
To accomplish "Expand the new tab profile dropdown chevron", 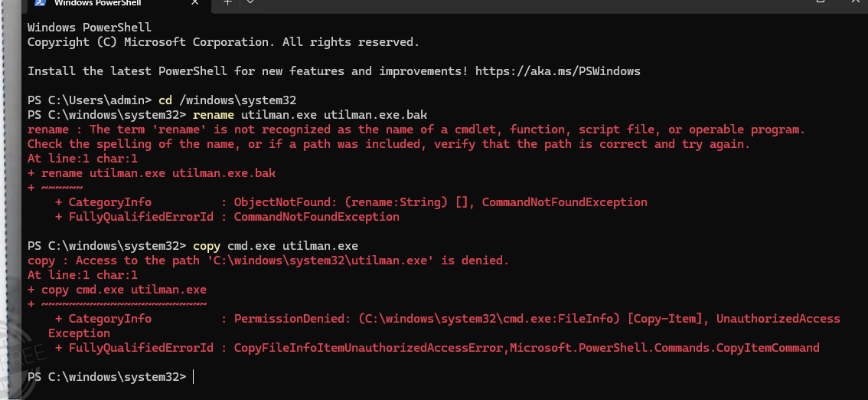I will (250, 3).
